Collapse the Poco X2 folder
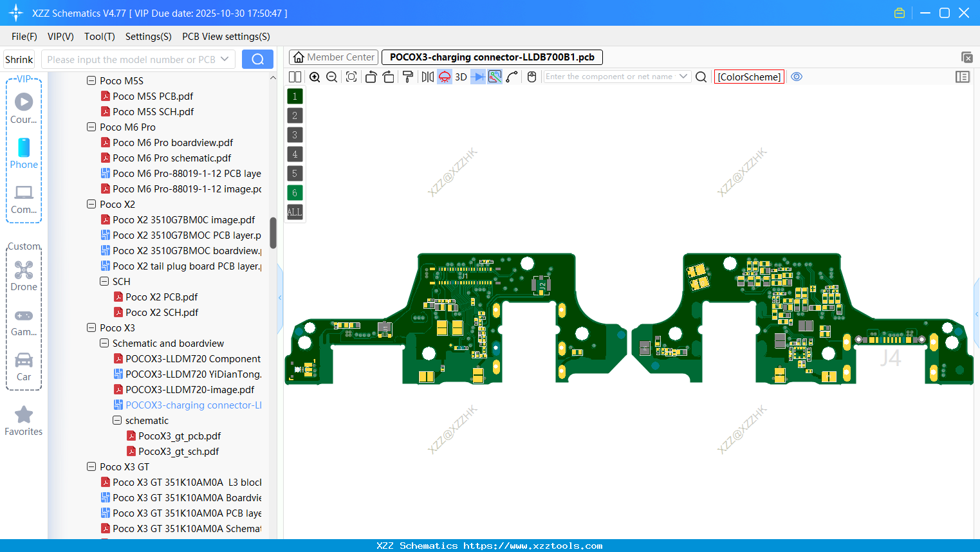 pyautogui.click(x=91, y=205)
